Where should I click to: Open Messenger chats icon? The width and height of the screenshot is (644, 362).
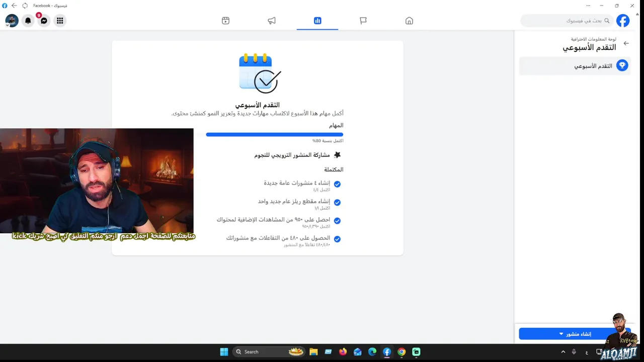point(44,21)
